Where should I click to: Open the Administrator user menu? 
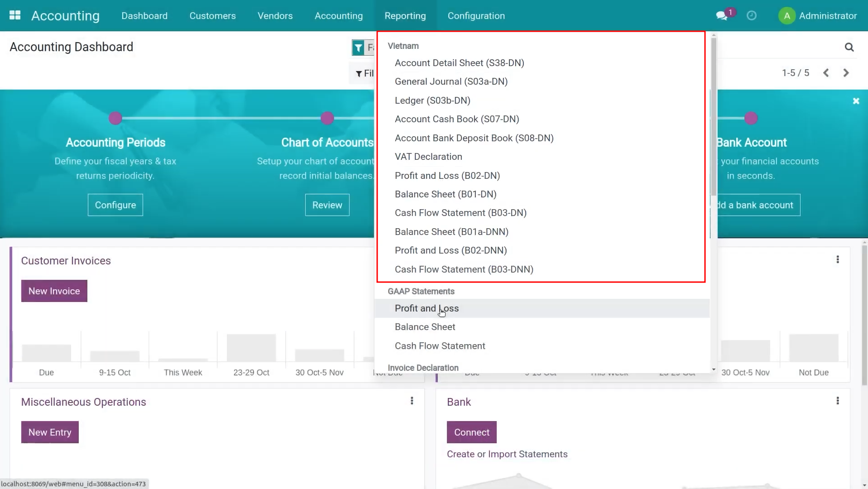click(x=818, y=16)
